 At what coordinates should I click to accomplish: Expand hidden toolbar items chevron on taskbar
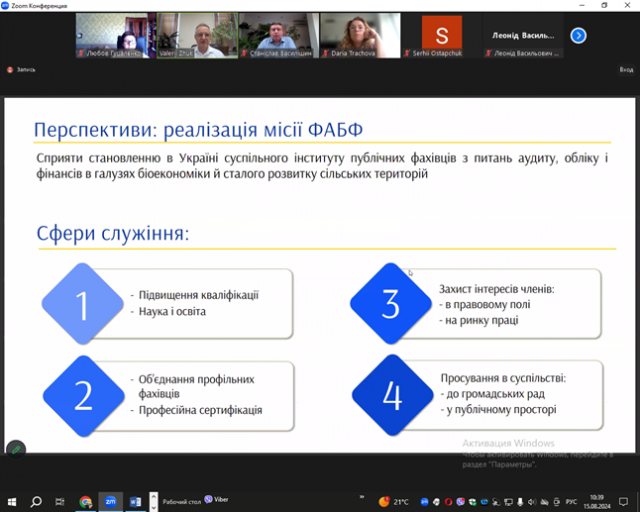[362, 497]
